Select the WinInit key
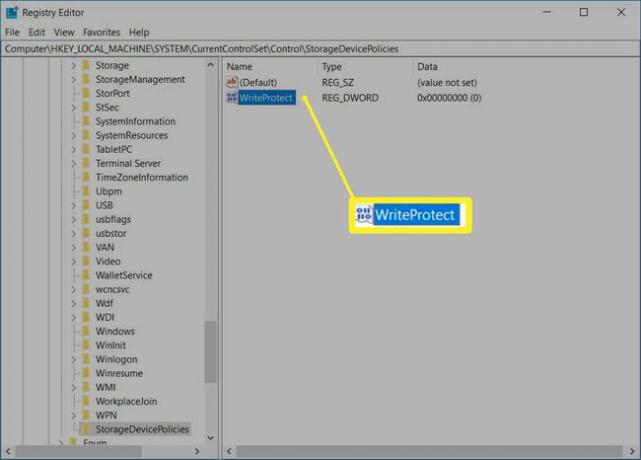 point(111,346)
